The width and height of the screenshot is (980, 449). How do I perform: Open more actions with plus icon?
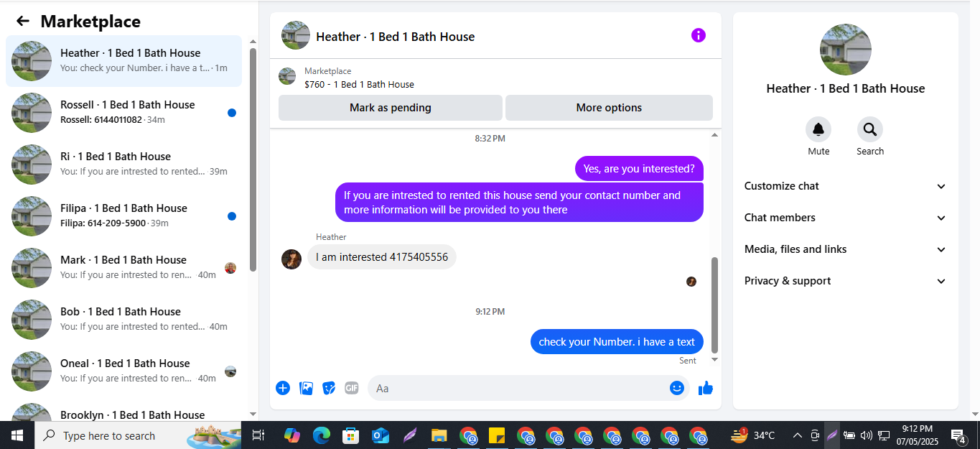click(283, 388)
